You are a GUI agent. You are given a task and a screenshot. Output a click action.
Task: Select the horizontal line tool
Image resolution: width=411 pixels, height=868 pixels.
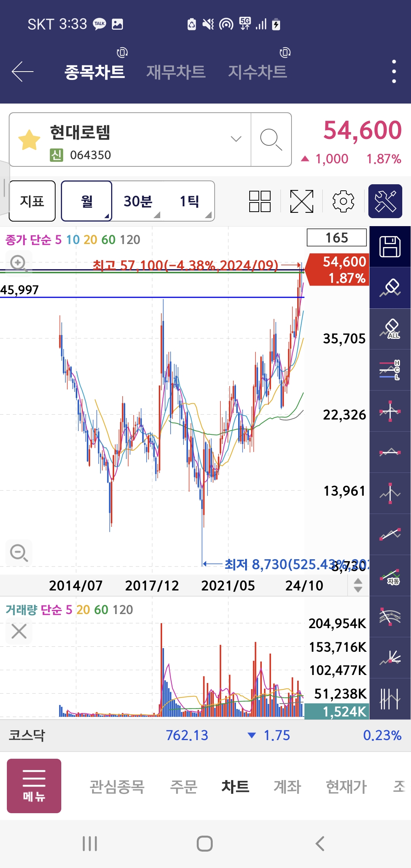tap(390, 452)
